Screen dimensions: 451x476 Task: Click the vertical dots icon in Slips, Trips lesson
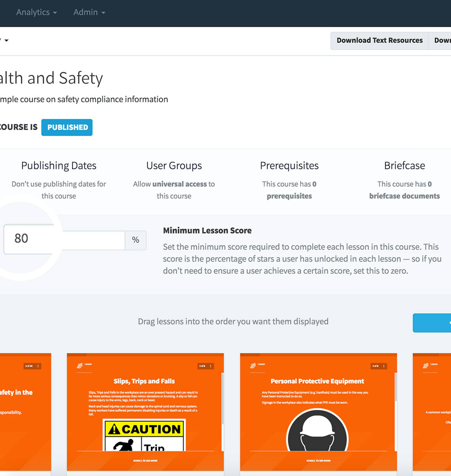(210, 366)
